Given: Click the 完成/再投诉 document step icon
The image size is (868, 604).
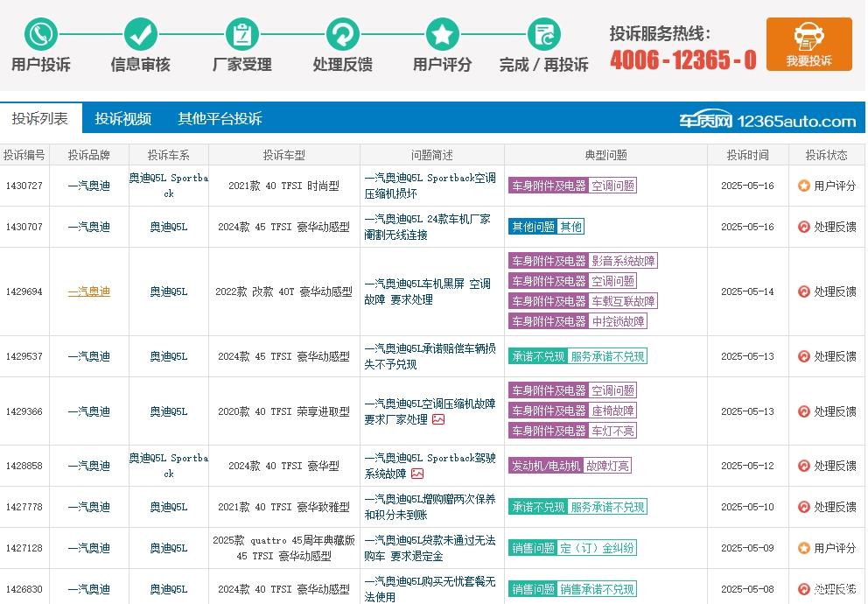Looking at the screenshot, I should (x=543, y=34).
